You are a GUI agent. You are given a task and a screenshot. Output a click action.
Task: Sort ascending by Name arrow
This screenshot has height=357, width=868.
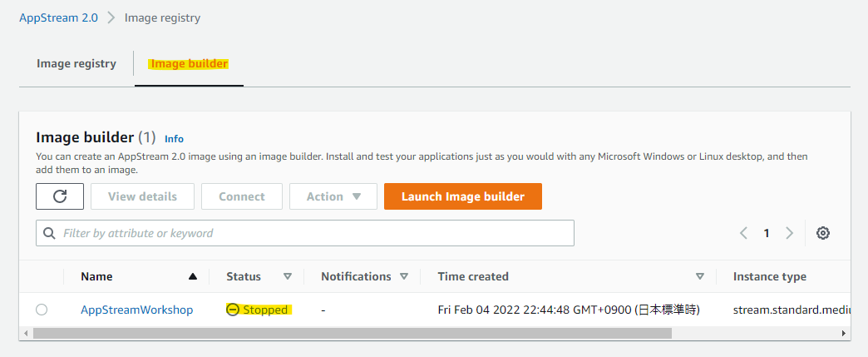pos(193,276)
